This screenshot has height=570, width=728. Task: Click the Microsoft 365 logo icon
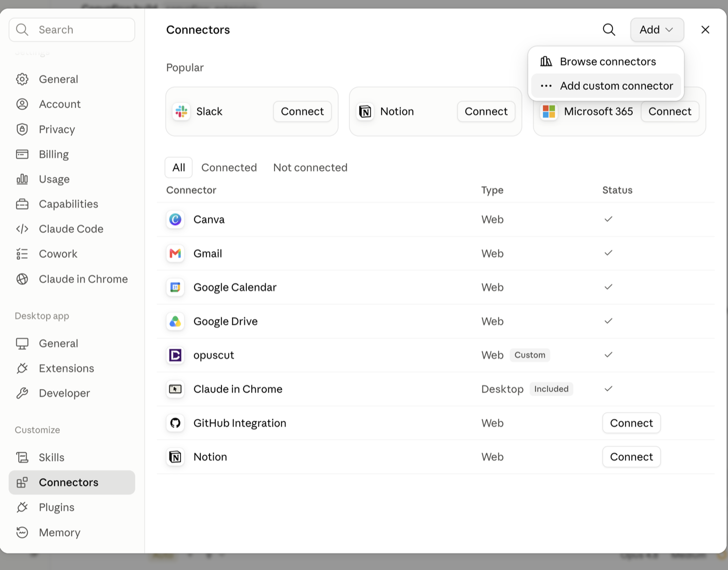[x=549, y=111]
